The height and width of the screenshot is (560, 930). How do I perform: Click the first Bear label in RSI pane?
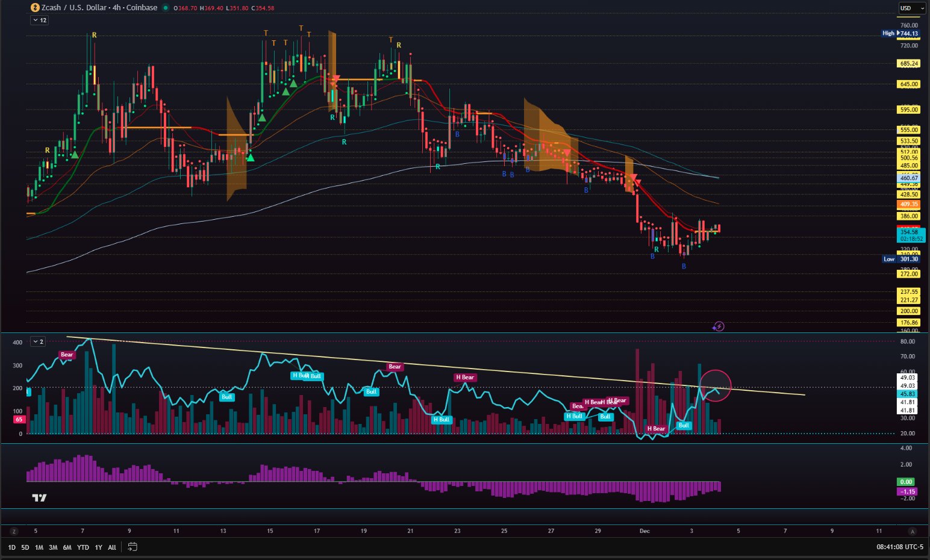(x=67, y=355)
